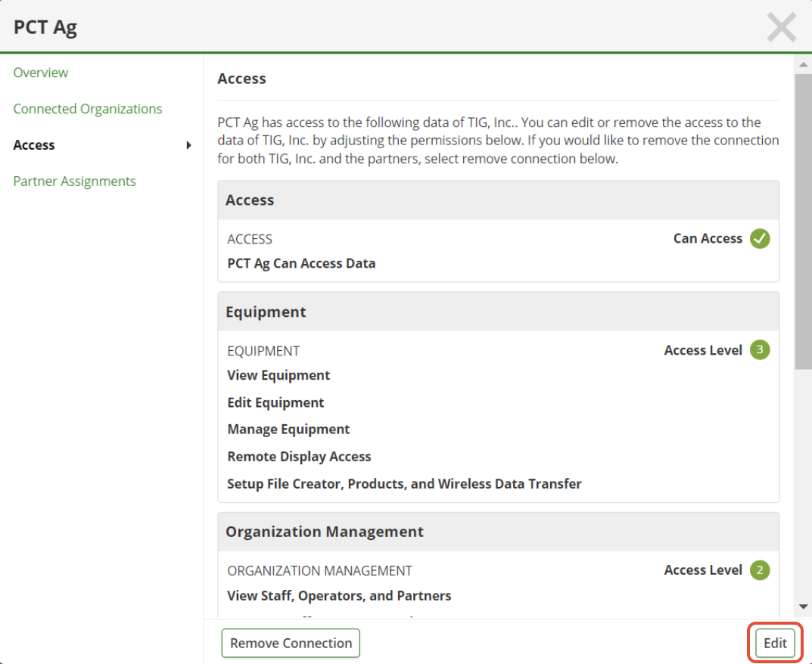The width and height of the screenshot is (812, 664).
Task: Click the gray Access panel header
Action: [498, 200]
